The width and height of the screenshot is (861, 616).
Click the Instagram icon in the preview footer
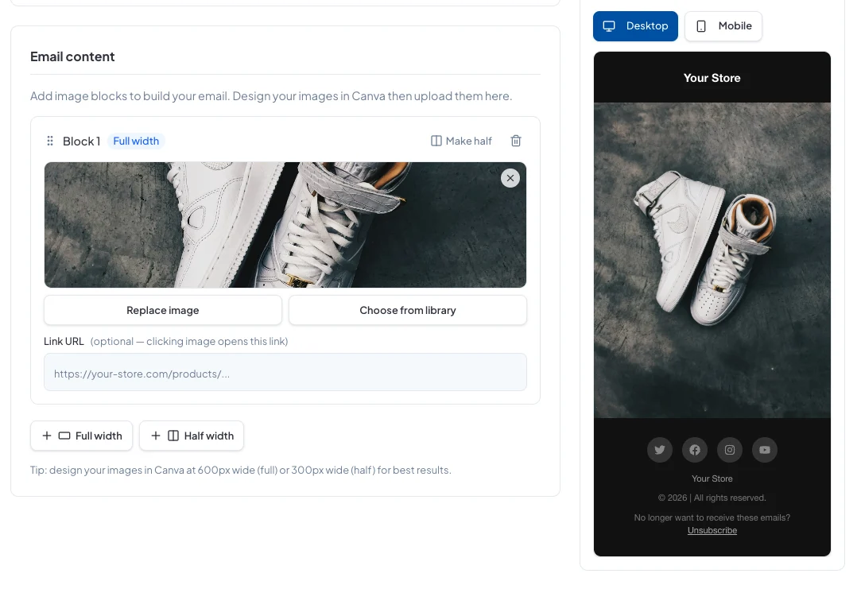click(730, 450)
